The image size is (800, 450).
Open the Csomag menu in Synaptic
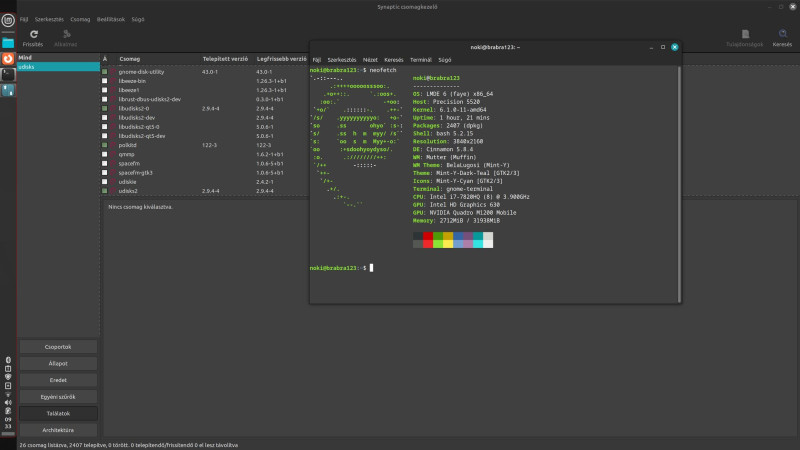[x=80, y=19]
